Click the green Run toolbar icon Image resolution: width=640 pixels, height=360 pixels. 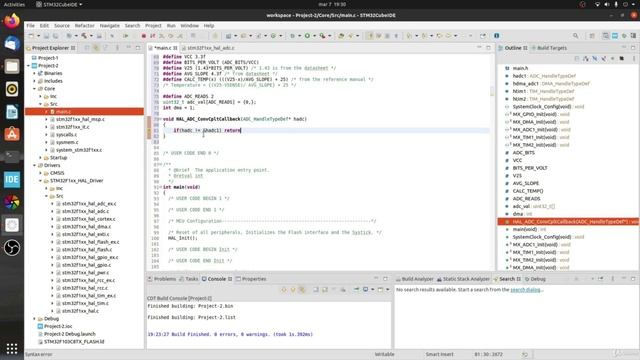307,36
